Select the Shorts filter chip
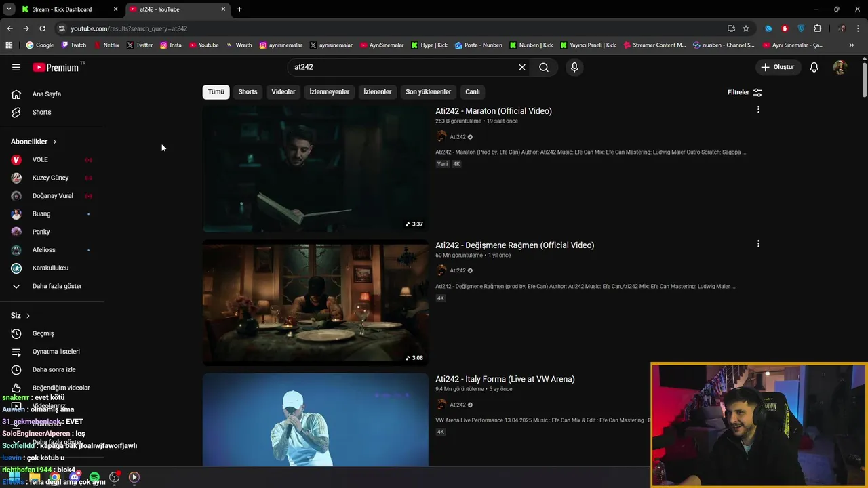 (248, 91)
